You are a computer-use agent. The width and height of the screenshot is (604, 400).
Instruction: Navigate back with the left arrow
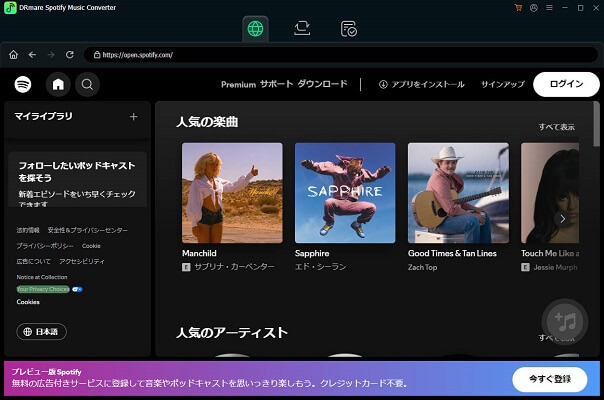pyautogui.click(x=32, y=55)
